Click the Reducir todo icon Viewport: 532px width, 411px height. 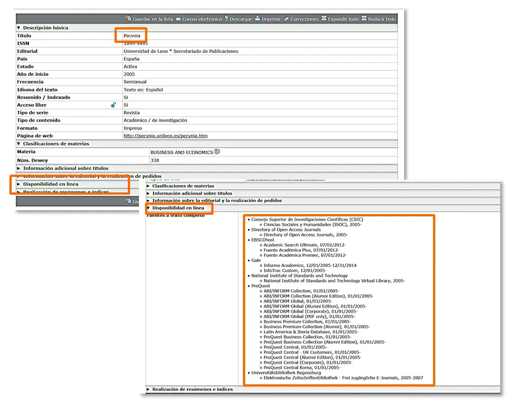coord(364,19)
